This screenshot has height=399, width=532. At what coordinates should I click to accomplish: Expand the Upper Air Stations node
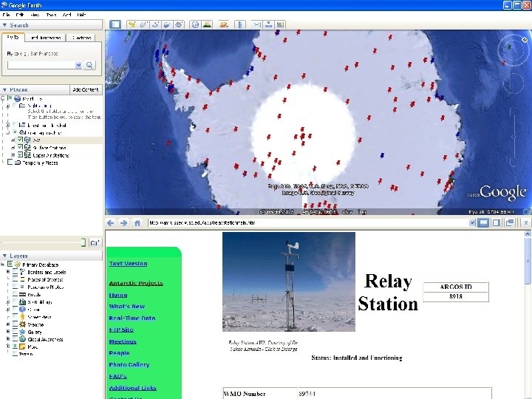(13, 155)
